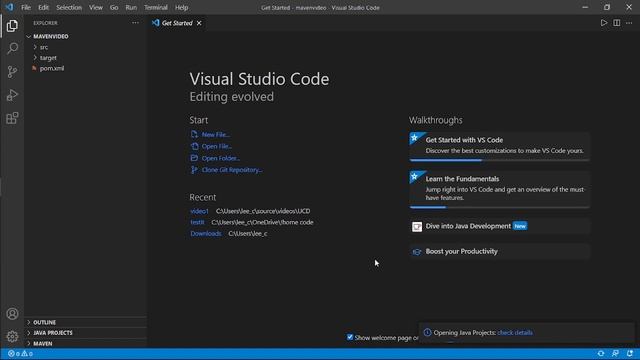Image resolution: width=640 pixels, height=360 pixels.
Task: Click the New File icon under Start
Action: (194, 134)
